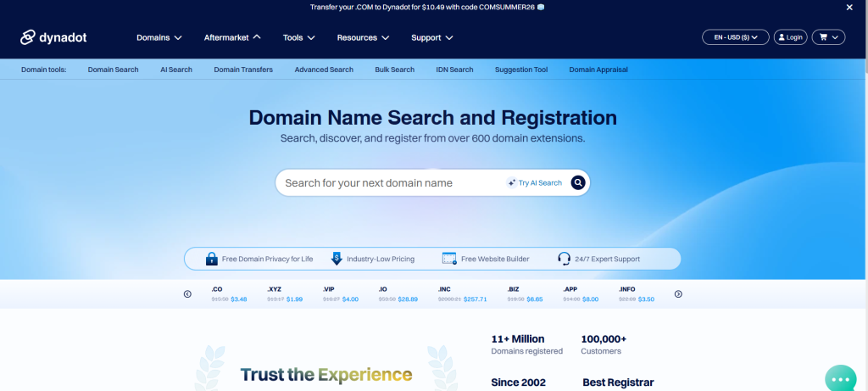
Task: Go to Domain Transfers
Action: pyautogui.click(x=243, y=70)
